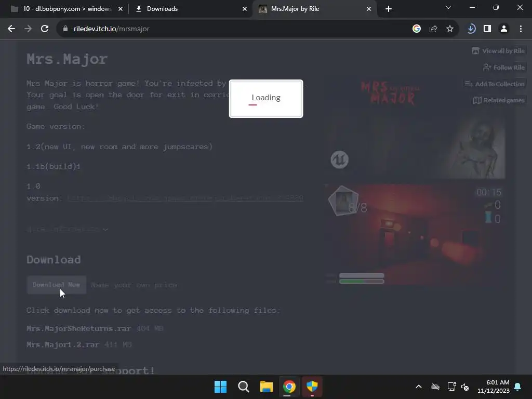Open the Google icon in address bar
532x399 pixels.
click(x=417, y=29)
